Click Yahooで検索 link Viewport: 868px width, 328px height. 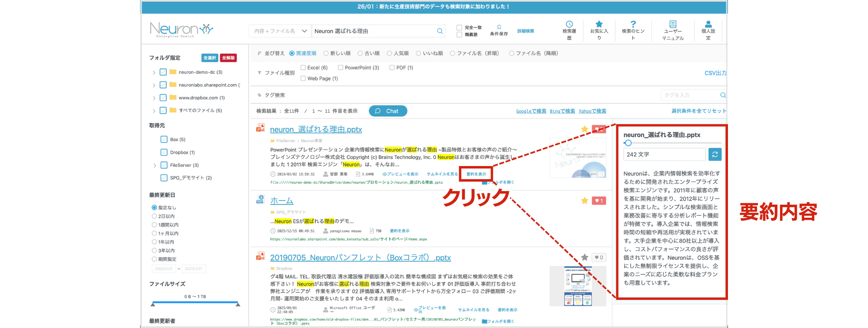pyautogui.click(x=592, y=111)
